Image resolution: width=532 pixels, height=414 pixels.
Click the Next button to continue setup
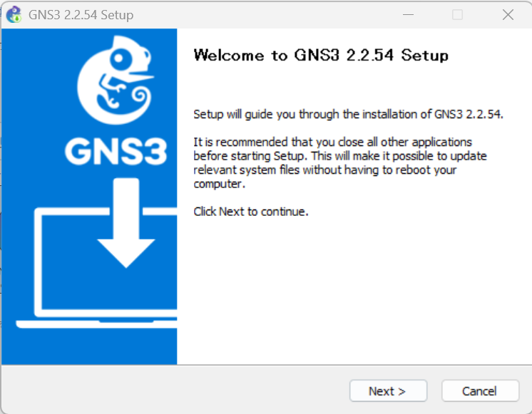click(388, 391)
